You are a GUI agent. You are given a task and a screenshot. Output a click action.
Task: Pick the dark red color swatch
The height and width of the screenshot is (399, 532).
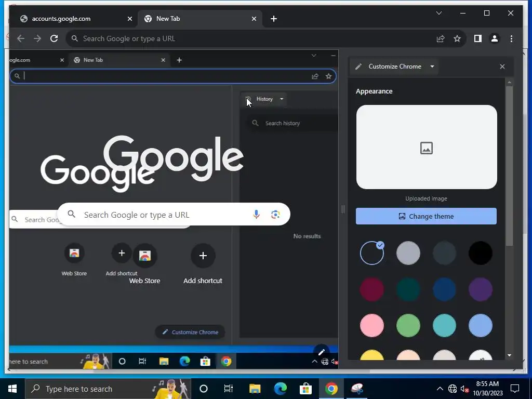[x=372, y=289]
